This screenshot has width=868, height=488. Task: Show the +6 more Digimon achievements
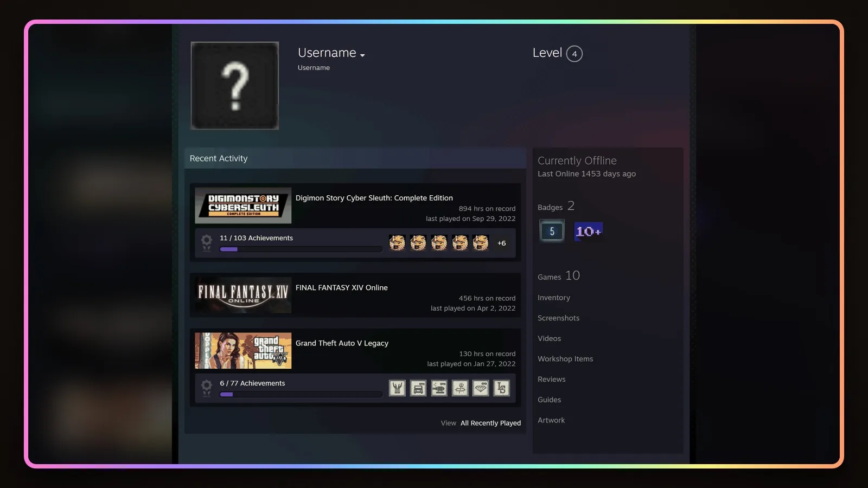[502, 243]
